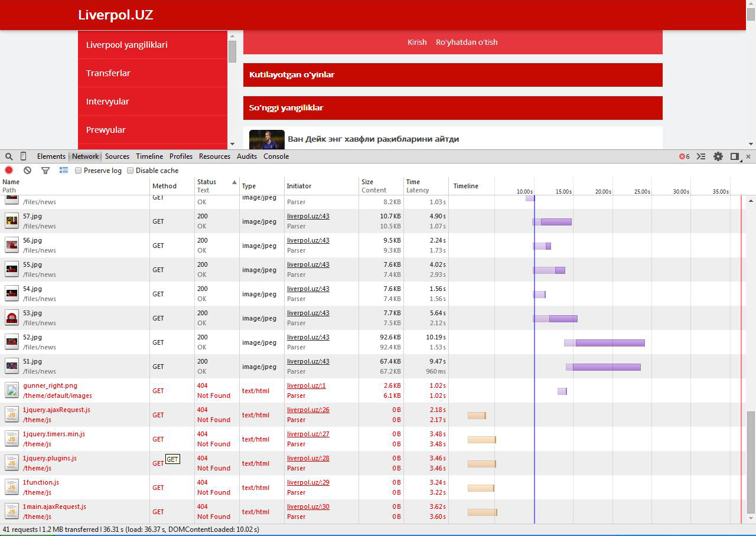Clear the network log
Image resolution: width=756 pixels, height=536 pixels.
tap(27, 171)
